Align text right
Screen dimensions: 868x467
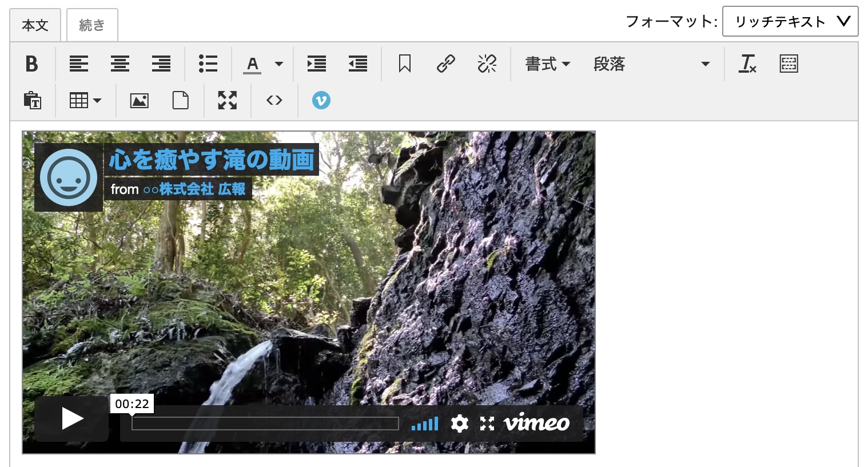tap(161, 64)
